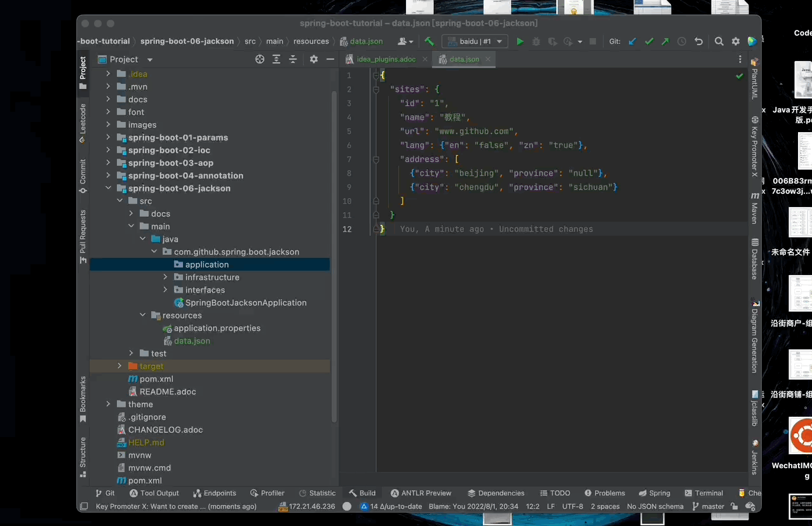Click the Rollback undo arrow icon

(699, 41)
